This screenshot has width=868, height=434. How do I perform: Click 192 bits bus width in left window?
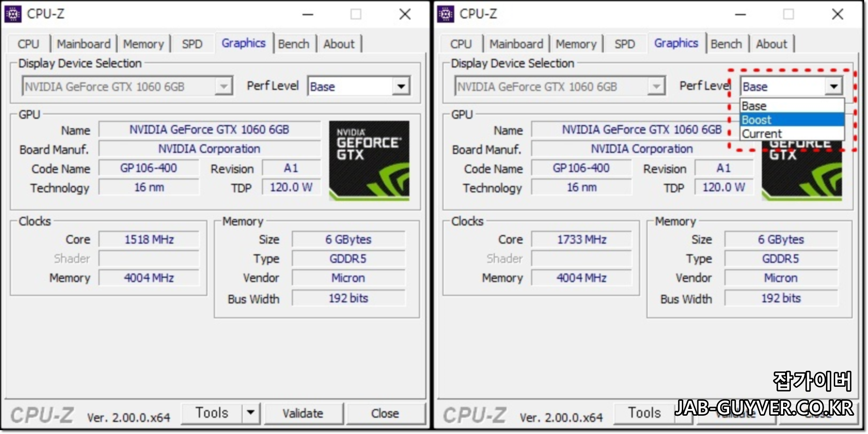pyautogui.click(x=348, y=298)
